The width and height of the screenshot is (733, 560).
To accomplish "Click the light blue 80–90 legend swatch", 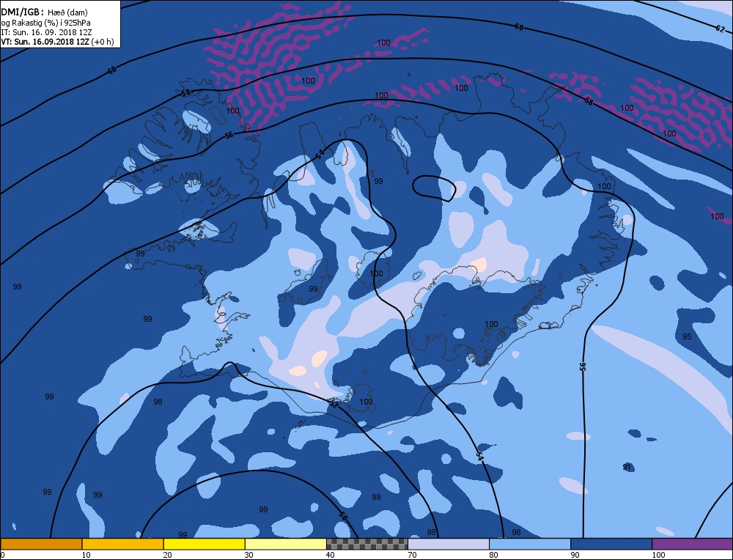I will [530, 544].
